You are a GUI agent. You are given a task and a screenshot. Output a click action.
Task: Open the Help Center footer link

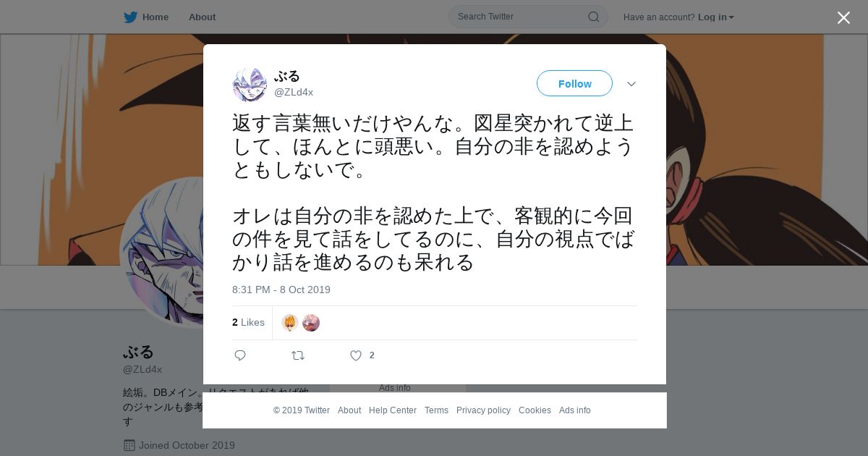(x=393, y=410)
